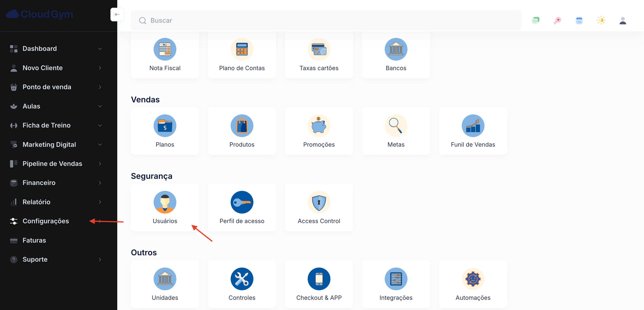Click the Taxas cartões credit card icon
Screen dimensions: 644x310
pos(319,49)
